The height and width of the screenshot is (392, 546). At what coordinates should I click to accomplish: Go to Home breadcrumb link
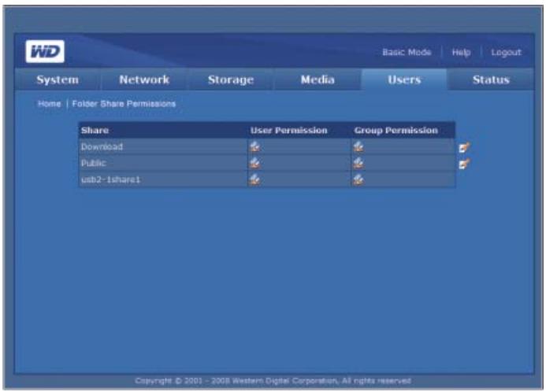[x=49, y=104]
